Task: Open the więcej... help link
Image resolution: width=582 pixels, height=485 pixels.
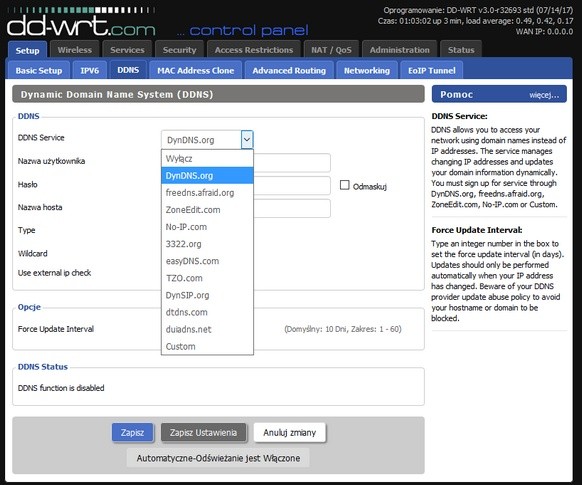Action: click(544, 95)
